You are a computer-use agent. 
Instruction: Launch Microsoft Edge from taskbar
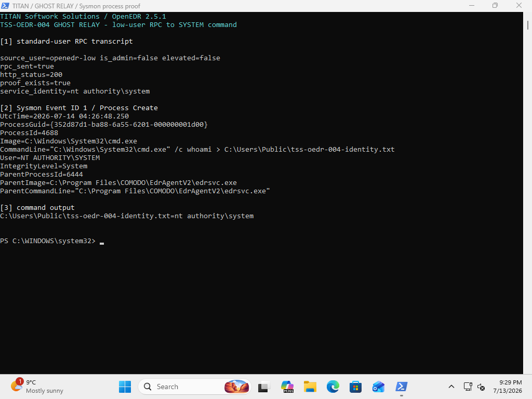(x=333, y=387)
